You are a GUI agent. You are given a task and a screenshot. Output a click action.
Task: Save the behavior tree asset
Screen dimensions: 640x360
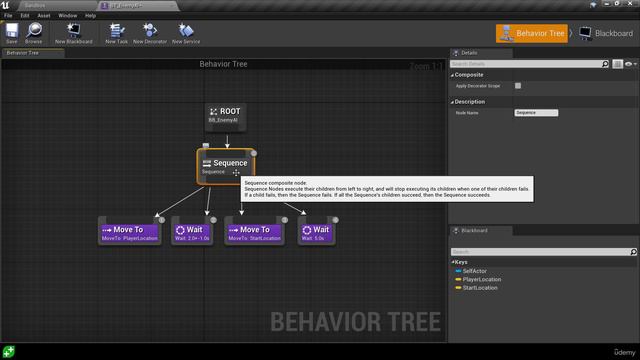(12, 33)
